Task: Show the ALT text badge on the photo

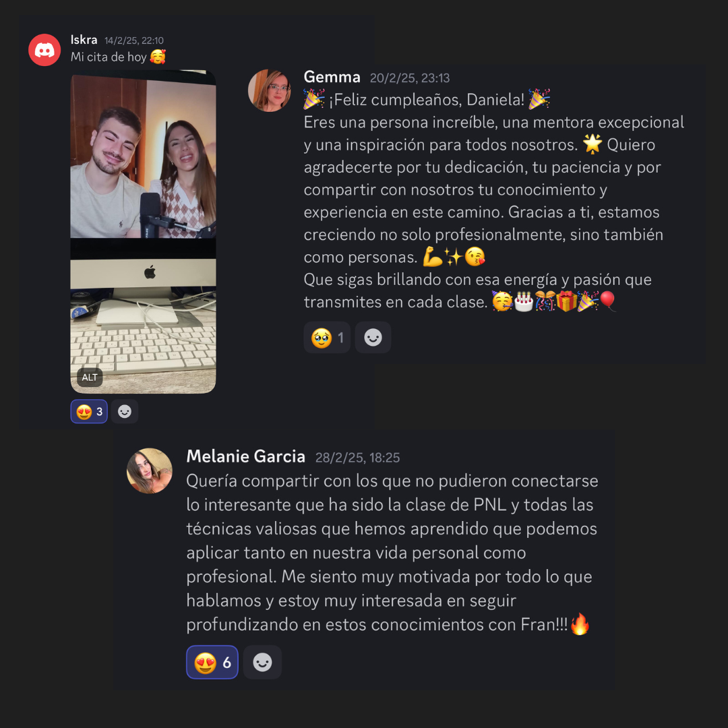Action: click(90, 377)
